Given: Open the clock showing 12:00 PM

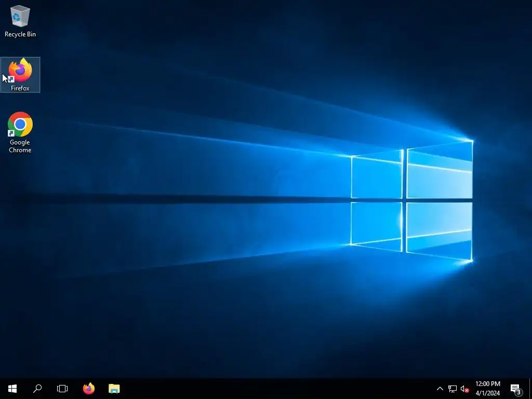Looking at the screenshot, I should 487,389.
